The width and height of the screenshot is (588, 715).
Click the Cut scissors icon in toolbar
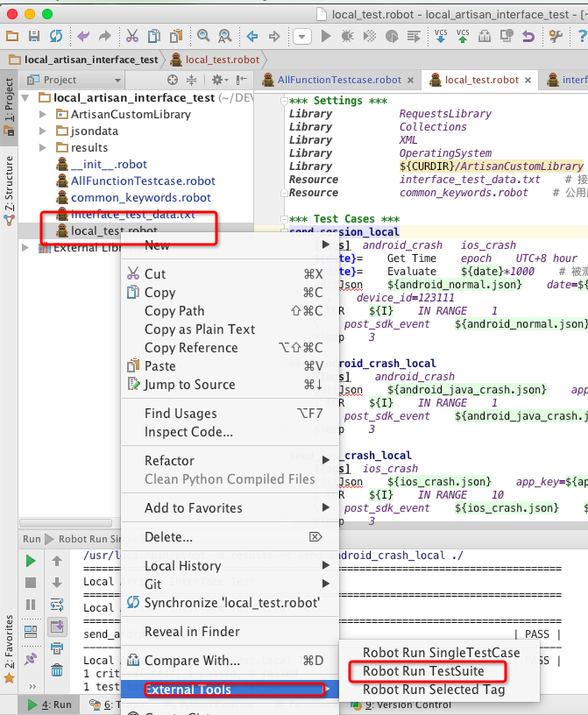click(132, 36)
